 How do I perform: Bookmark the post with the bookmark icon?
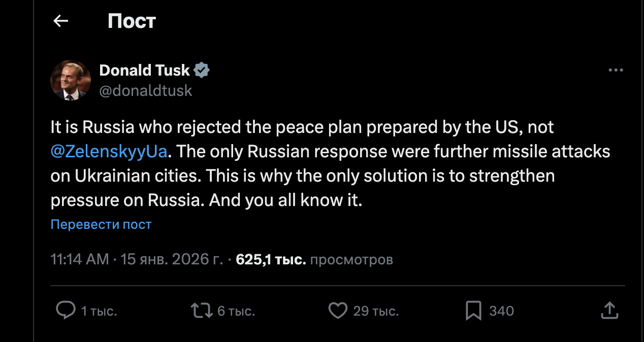[473, 311]
